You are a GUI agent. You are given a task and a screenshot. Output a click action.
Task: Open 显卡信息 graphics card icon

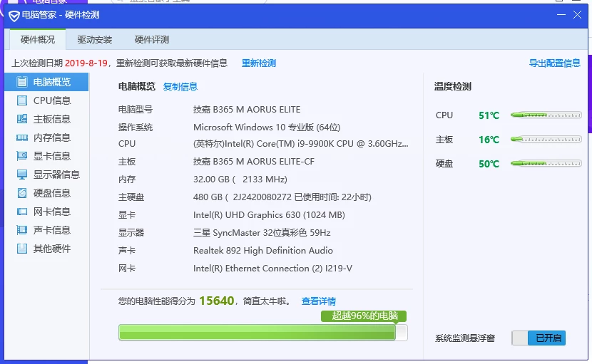22,156
